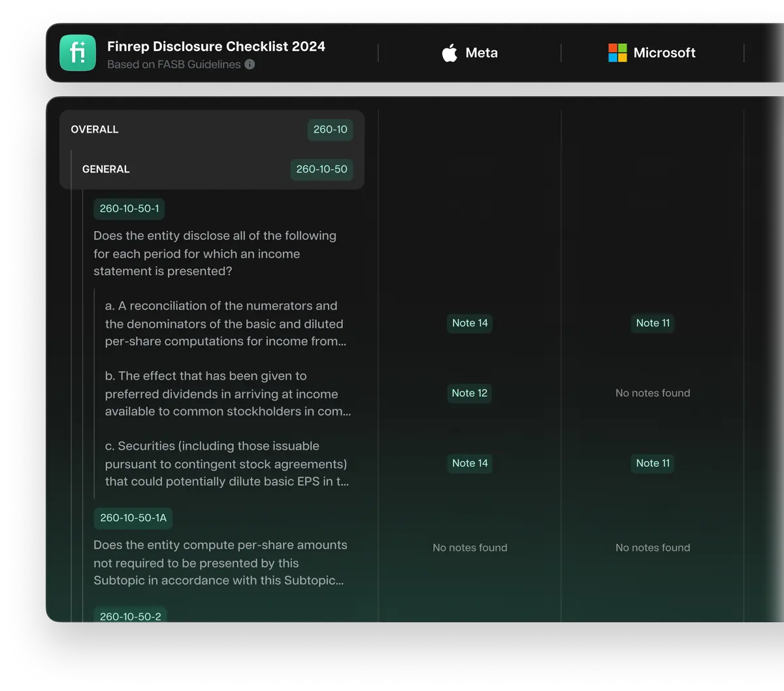The width and height of the screenshot is (784, 691).
Task: Select the 260-10-50-2 requirement tag
Action: (x=130, y=616)
